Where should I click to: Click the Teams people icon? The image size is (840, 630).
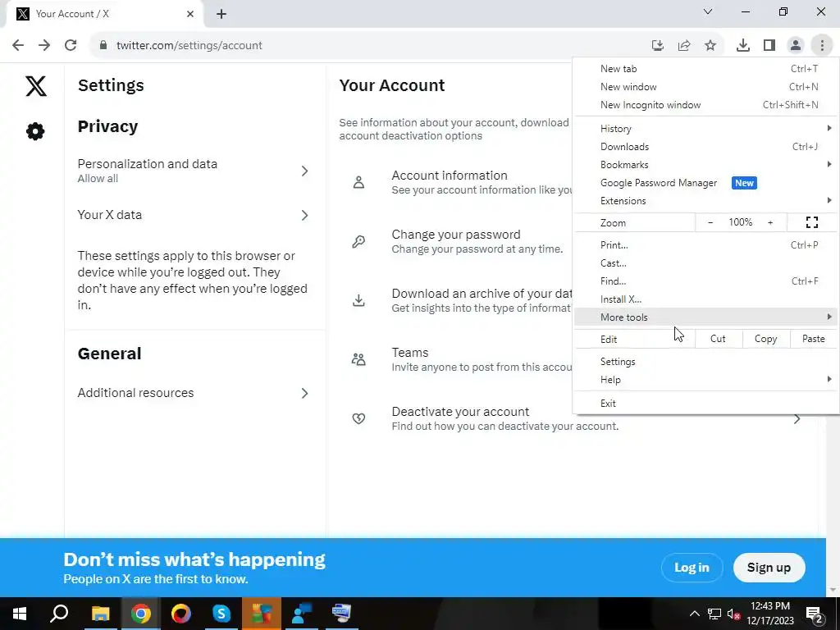click(x=359, y=359)
